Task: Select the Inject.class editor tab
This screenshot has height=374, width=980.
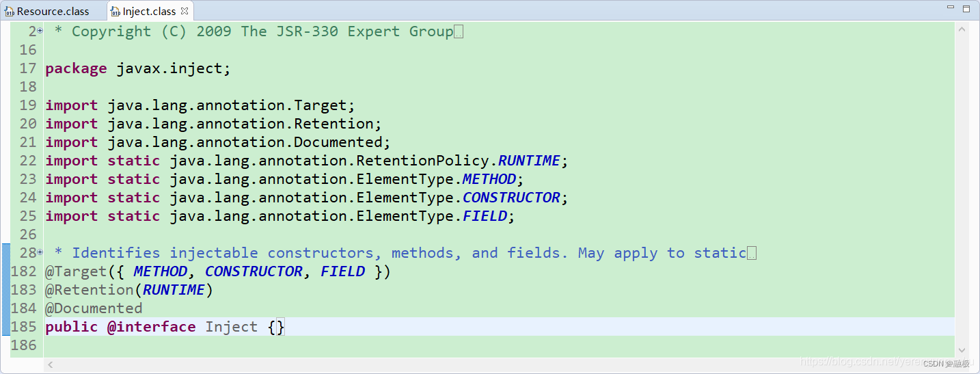Action: 149,11
